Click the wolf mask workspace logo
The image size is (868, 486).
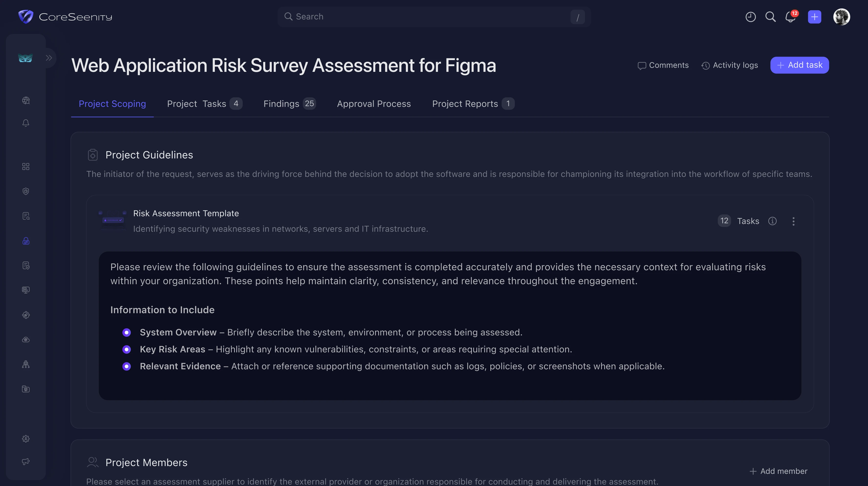tap(25, 58)
